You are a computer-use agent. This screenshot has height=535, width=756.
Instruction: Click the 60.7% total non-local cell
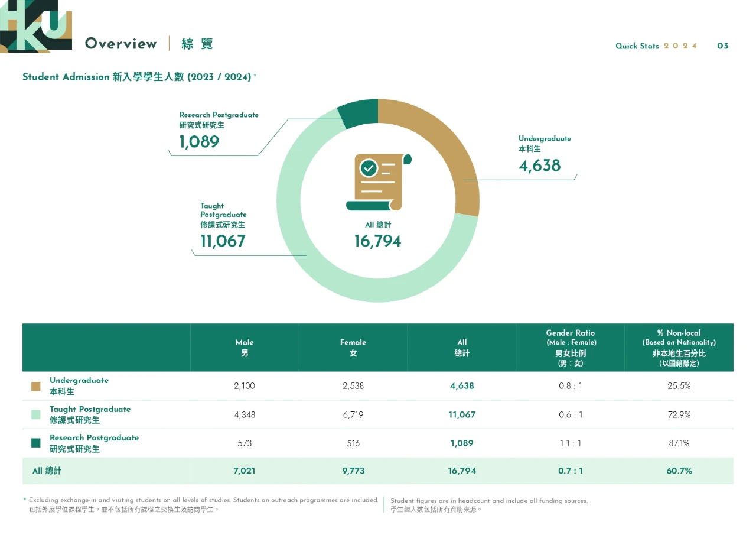point(679,471)
